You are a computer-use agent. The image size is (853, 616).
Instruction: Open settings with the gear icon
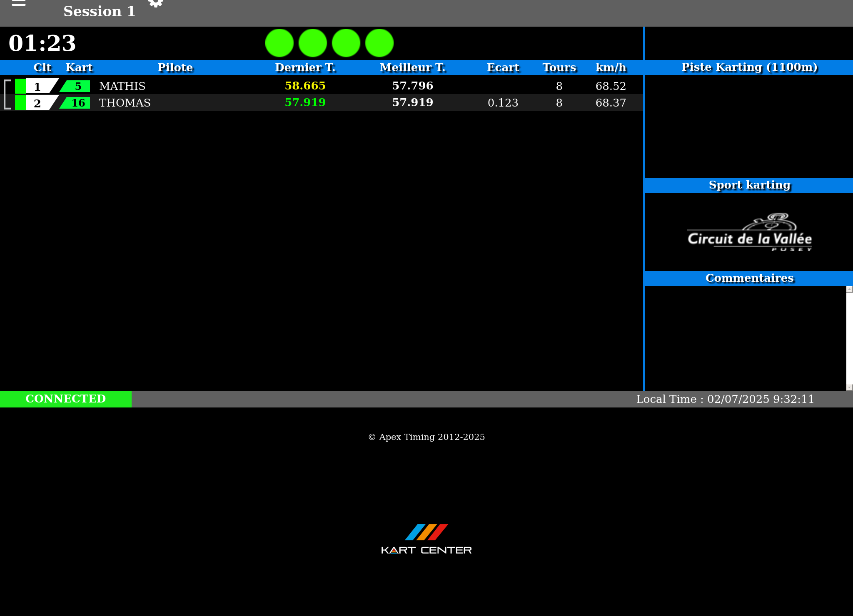156,3
